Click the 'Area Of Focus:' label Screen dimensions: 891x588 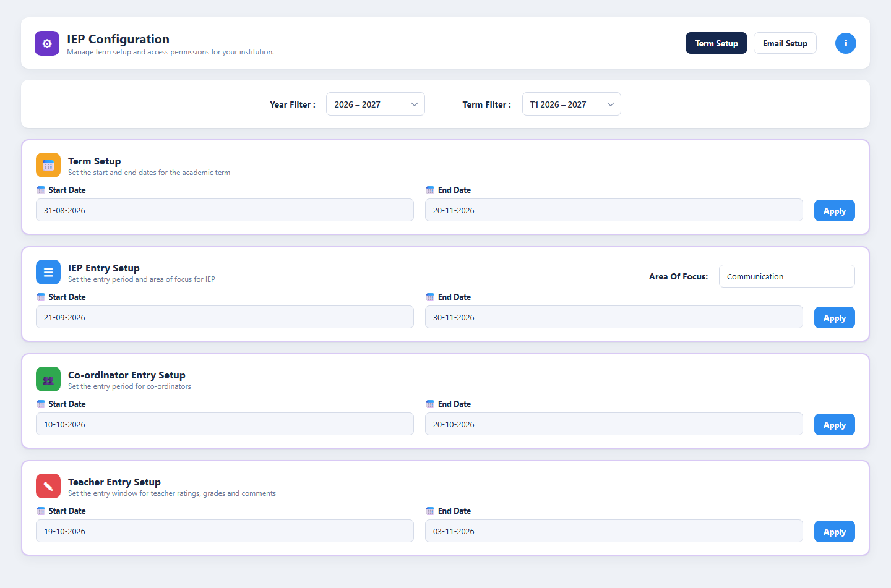pos(678,276)
